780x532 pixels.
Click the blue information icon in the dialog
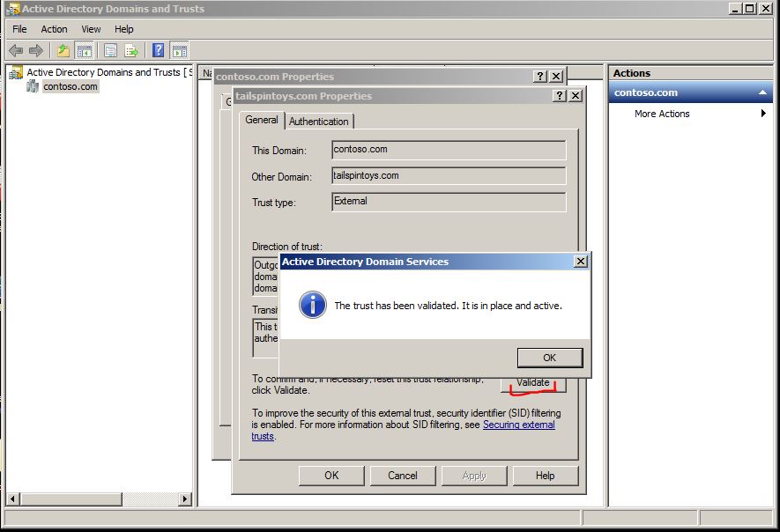pos(312,305)
